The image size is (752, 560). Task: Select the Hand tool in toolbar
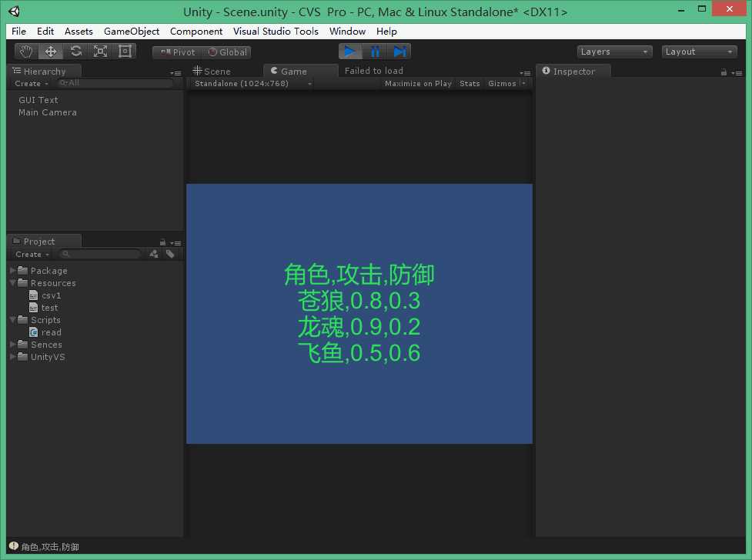tap(27, 52)
